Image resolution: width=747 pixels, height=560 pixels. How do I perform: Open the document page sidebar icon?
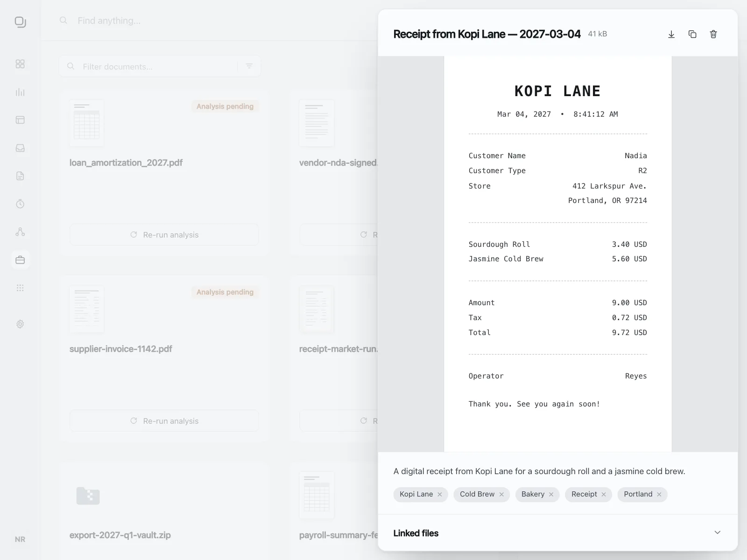[x=20, y=176]
